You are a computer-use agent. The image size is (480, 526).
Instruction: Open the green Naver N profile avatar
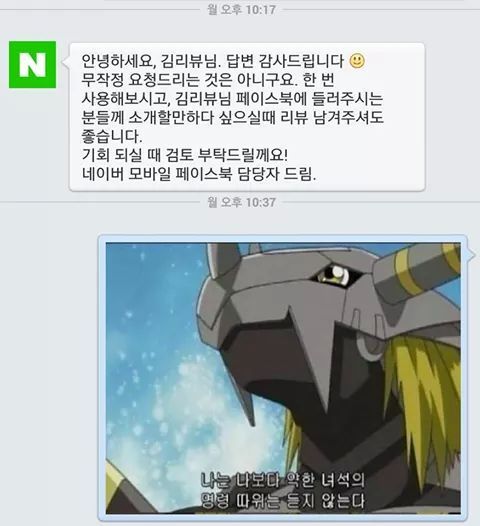point(32,64)
